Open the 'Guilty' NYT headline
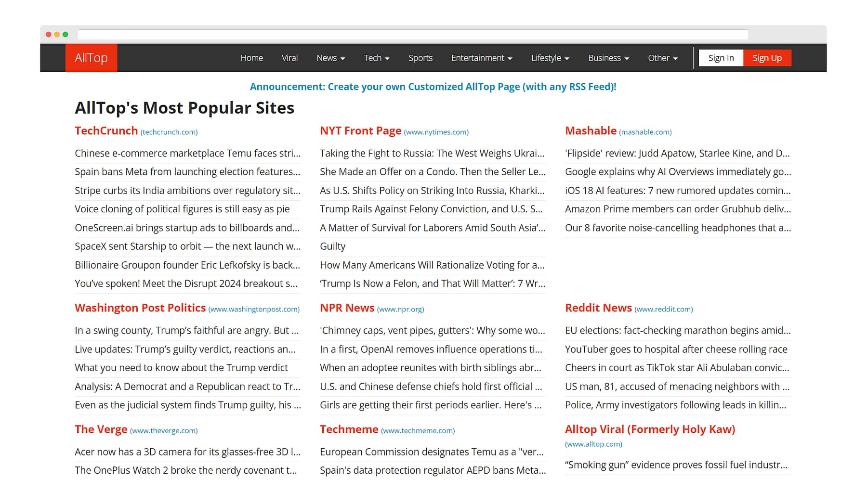Image resolution: width=867 pixels, height=504 pixels. (332, 246)
